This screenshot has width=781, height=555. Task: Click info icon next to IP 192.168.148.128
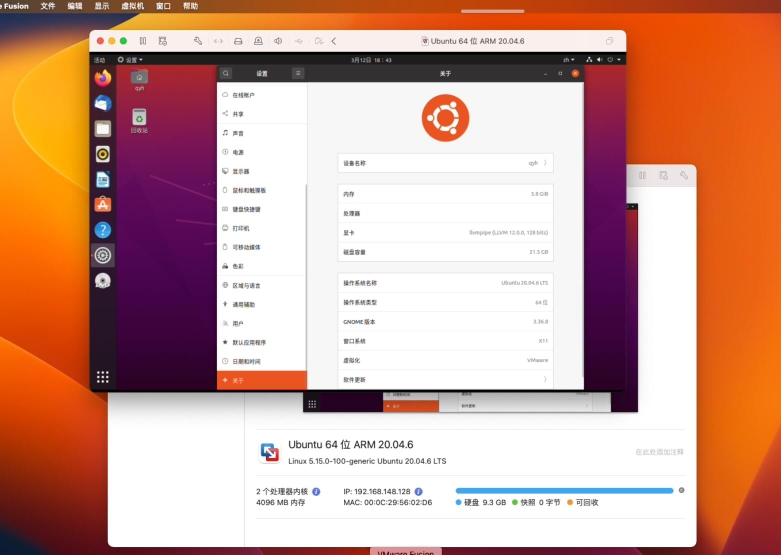[419, 492]
